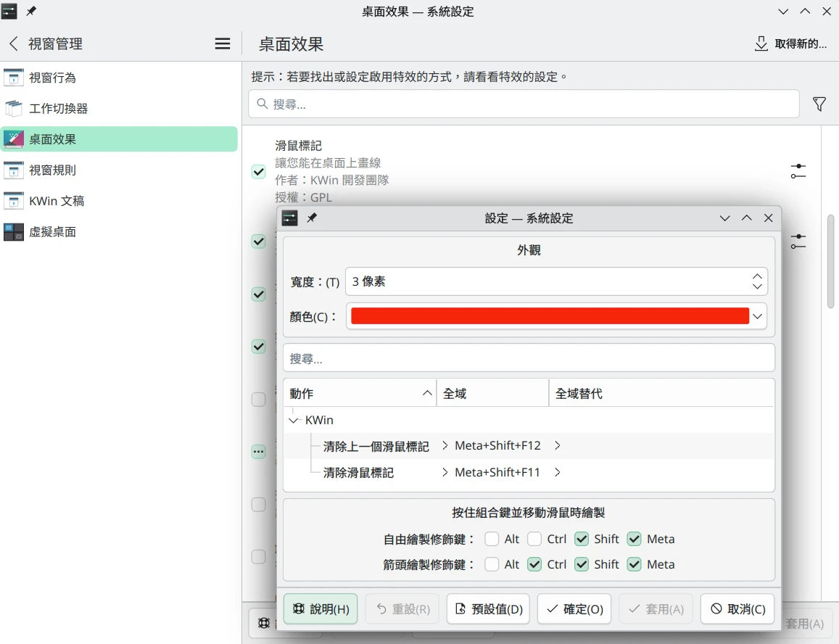Screen dimensions: 839x644
Task: Click the filter funnel icon beside search
Action: pos(819,104)
